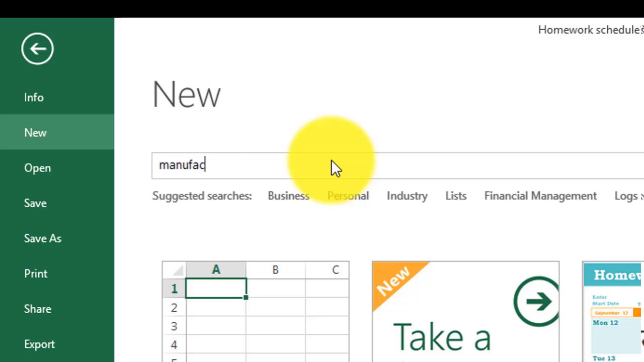Choose Save in the sidebar
The width and height of the screenshot is (644, 362).
35,203
